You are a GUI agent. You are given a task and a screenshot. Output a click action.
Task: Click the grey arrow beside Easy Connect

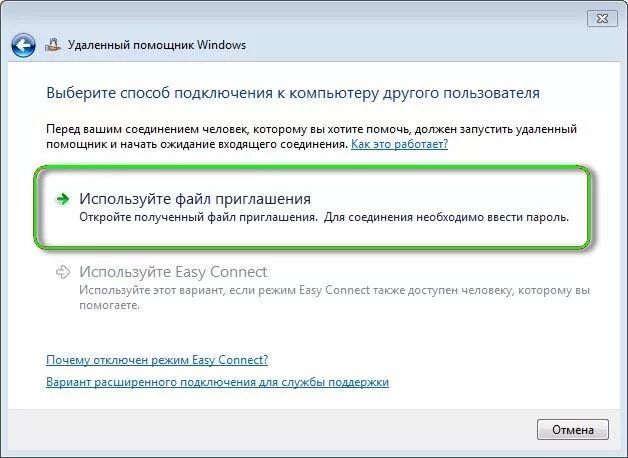[x=63, y=272]
